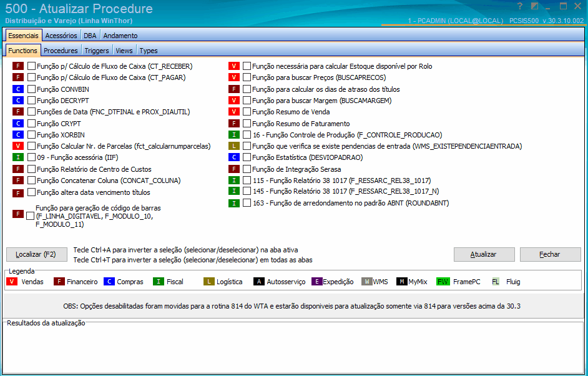Enable the Função DECRYPT checkbox
The width and height of the screenshot is (588, 376).
click(x=31, y=101)
